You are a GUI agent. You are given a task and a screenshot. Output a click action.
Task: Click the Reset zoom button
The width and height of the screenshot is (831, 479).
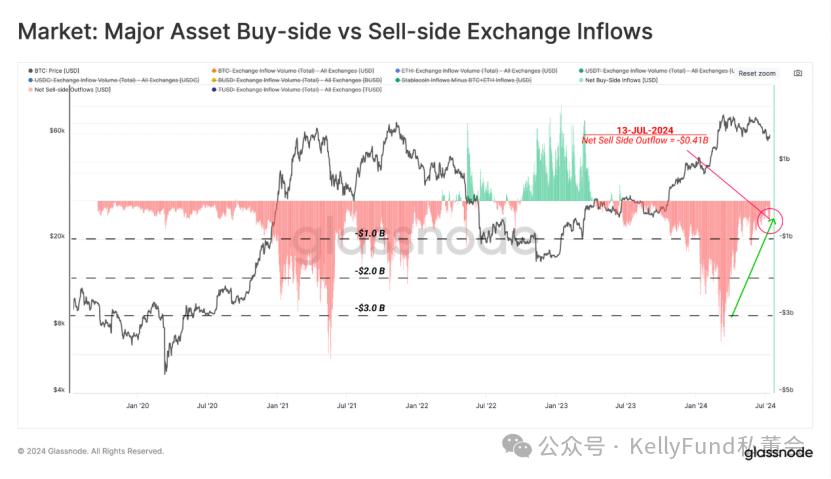pyautogui.click(x=757, y=74)
